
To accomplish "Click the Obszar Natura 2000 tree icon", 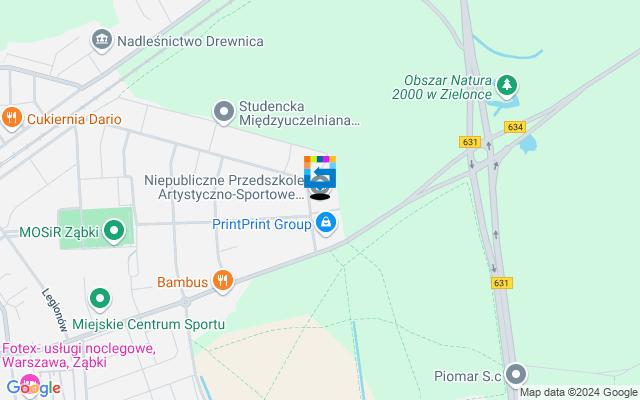I will (x=507, y=86).
